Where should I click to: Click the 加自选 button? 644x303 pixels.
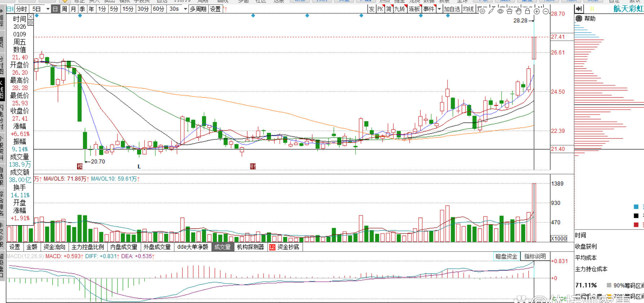[451, 9]
